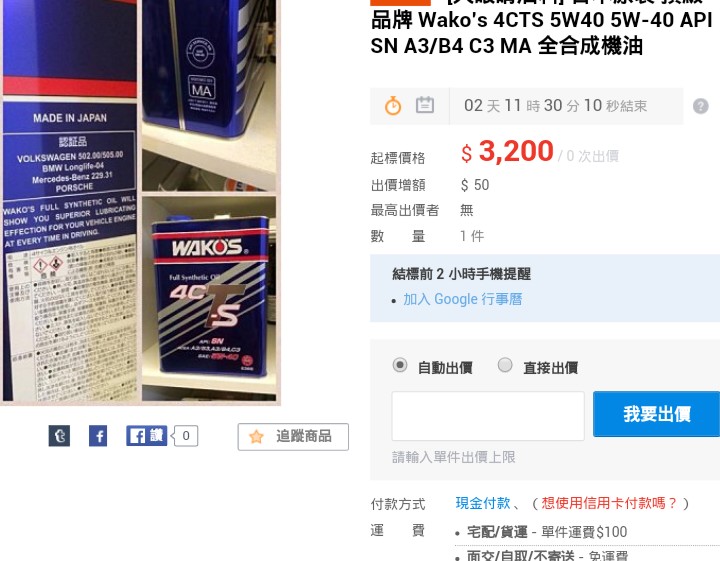Click the calendar icon beside the timer
Image resolution: width=720 pixels, height=561 pixels.
pyautogui.click(x=425, y=105)
